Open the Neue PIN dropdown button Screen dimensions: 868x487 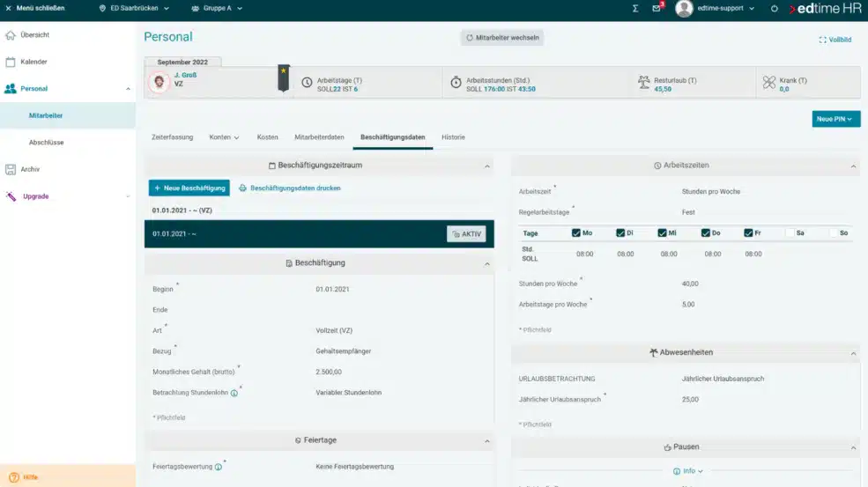point(836,119)
